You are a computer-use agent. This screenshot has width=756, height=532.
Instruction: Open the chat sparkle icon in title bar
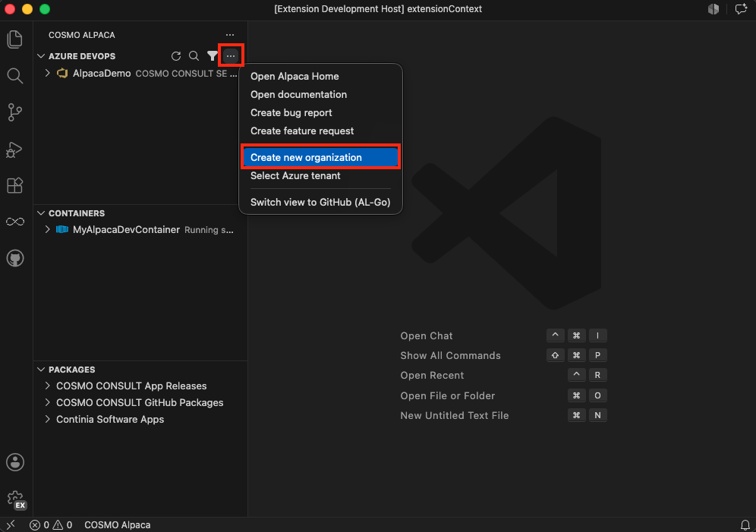click(741, 9)
